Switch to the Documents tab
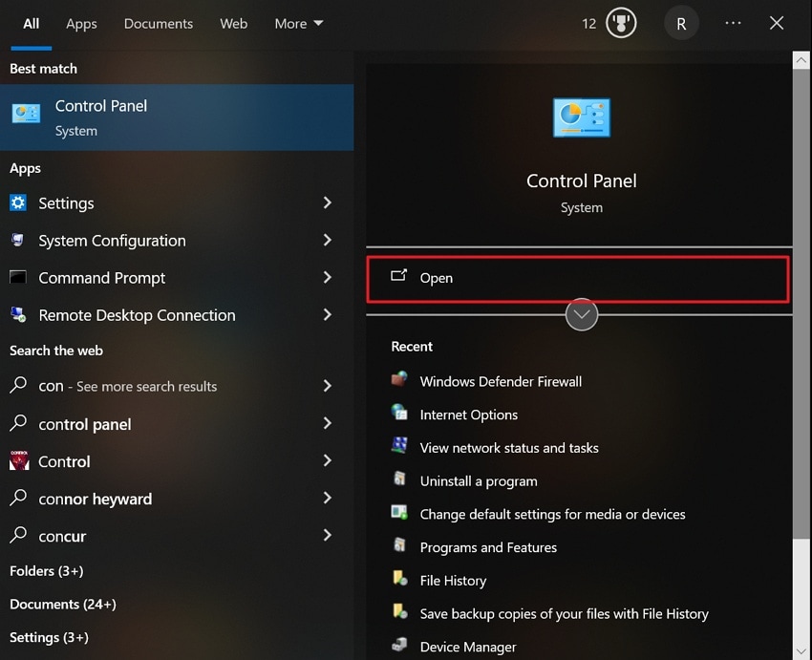The width and height of the screenshot is (812, 660). [159, 24]
